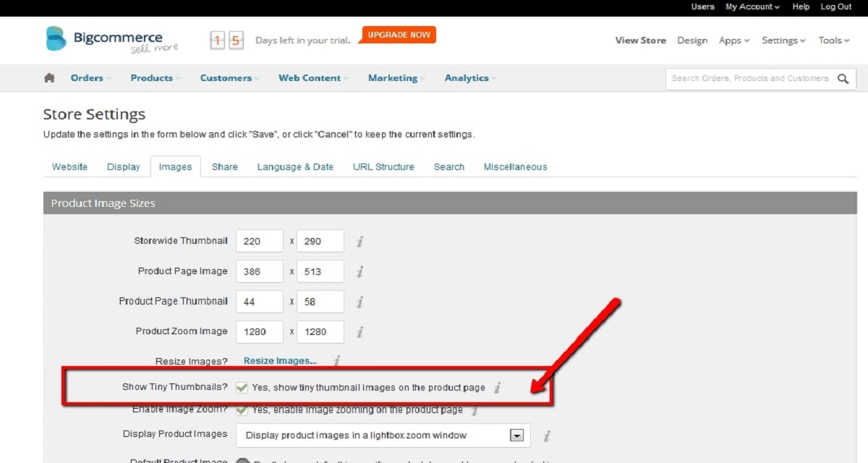Click the Upgrade Now button

pyautogui.click(x=399, y=35)
